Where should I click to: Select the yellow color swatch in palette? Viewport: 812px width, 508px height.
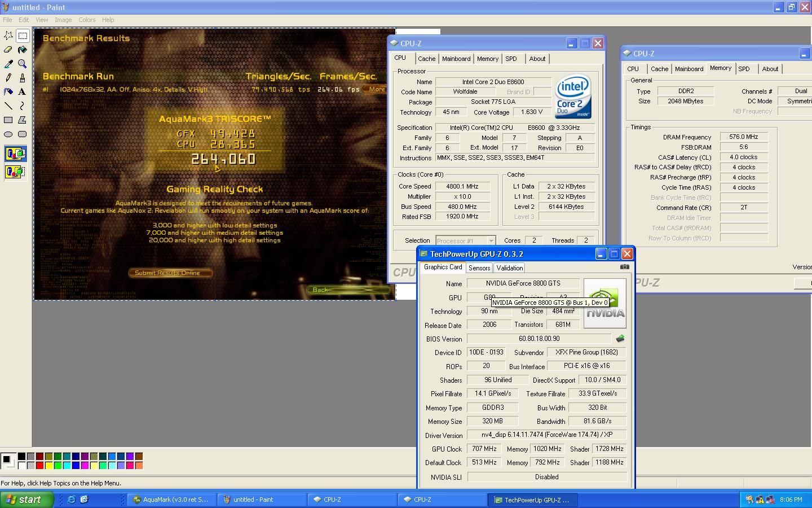(x=48, y=465)
